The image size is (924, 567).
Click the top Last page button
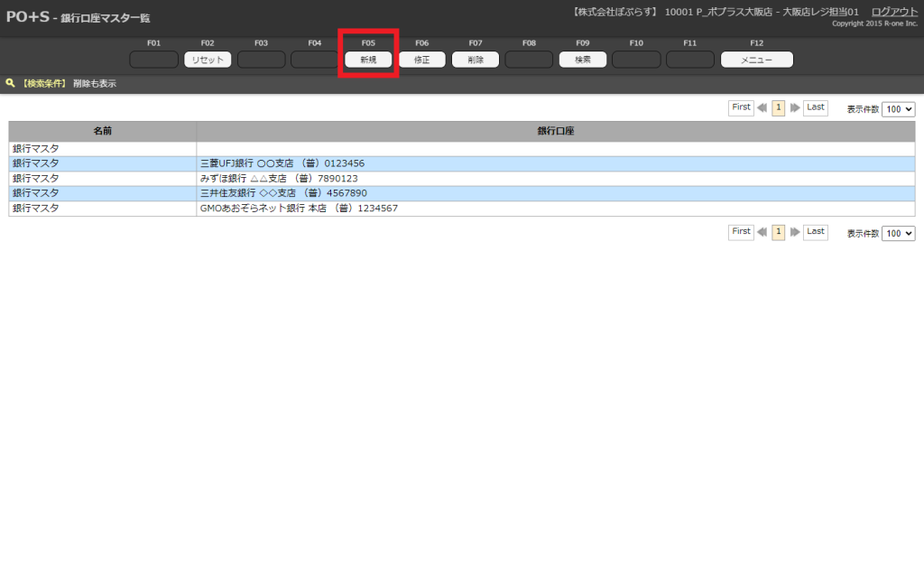coord(816,107)
